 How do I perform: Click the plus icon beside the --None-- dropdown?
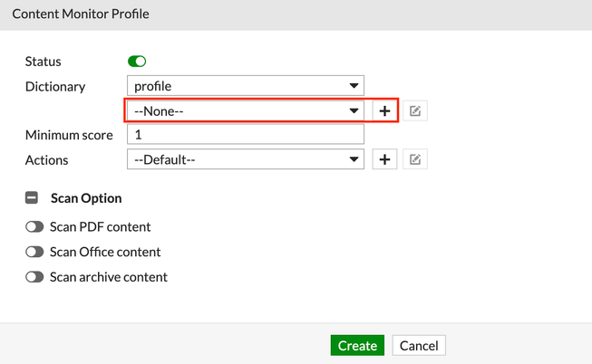[x=384, y=110]
